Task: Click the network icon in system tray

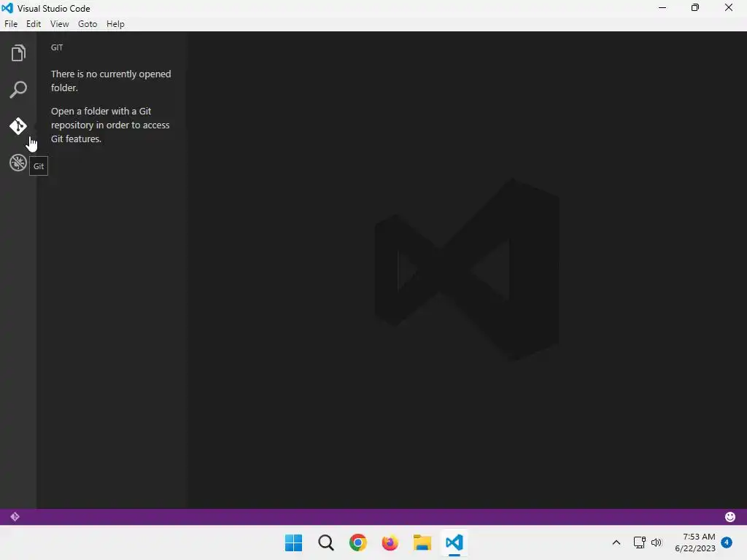Action: [x=639, y=542]
